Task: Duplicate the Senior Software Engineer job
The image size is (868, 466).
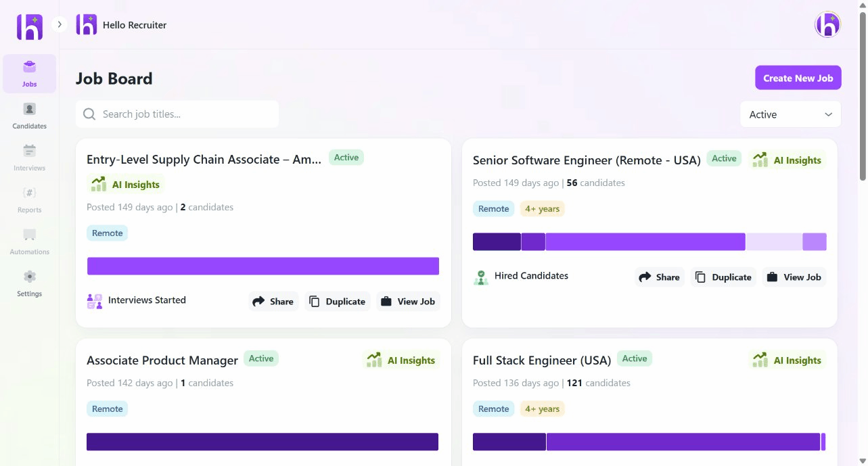Action: tap(723, 277)
